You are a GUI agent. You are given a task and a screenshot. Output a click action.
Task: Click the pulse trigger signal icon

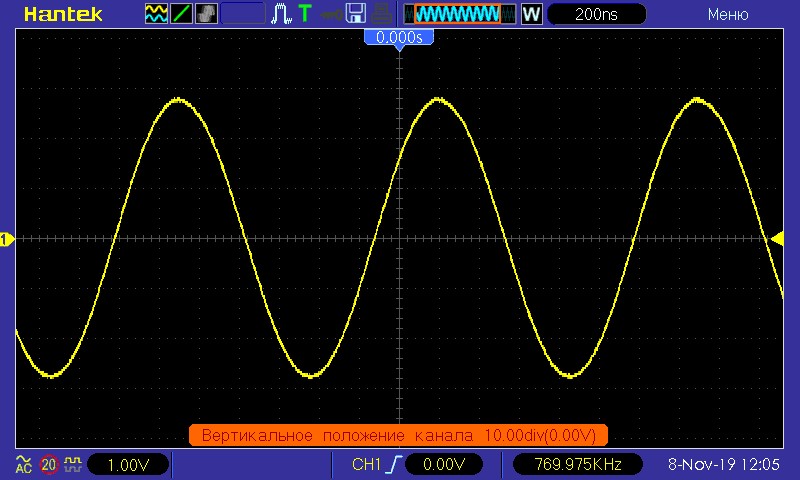point(281,14)
